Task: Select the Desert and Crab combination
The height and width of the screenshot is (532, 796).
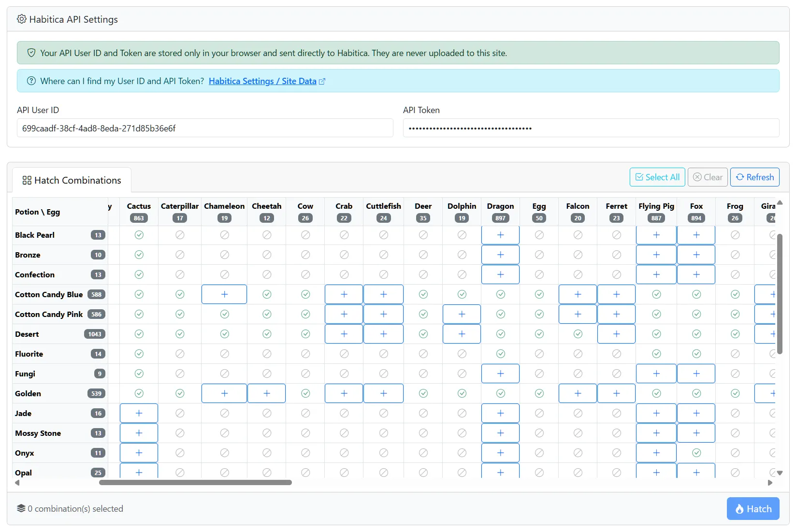Action: coord(344,334)
